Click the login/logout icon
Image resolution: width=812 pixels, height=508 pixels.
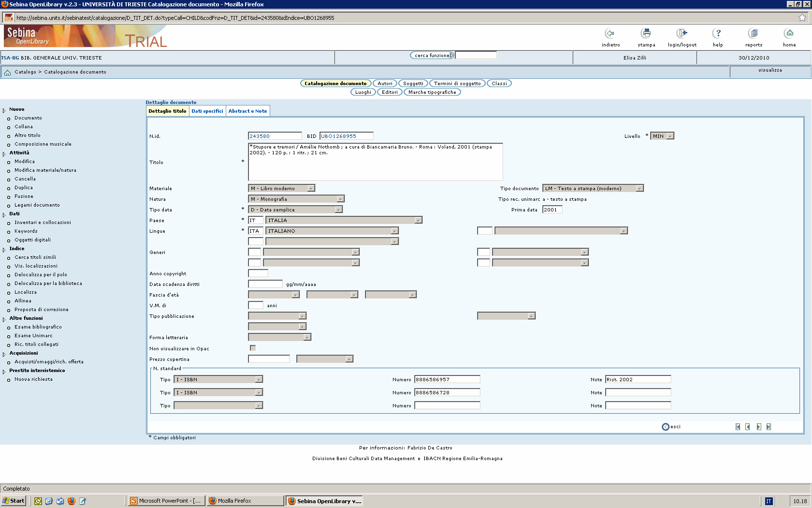[x=682, y=33]
